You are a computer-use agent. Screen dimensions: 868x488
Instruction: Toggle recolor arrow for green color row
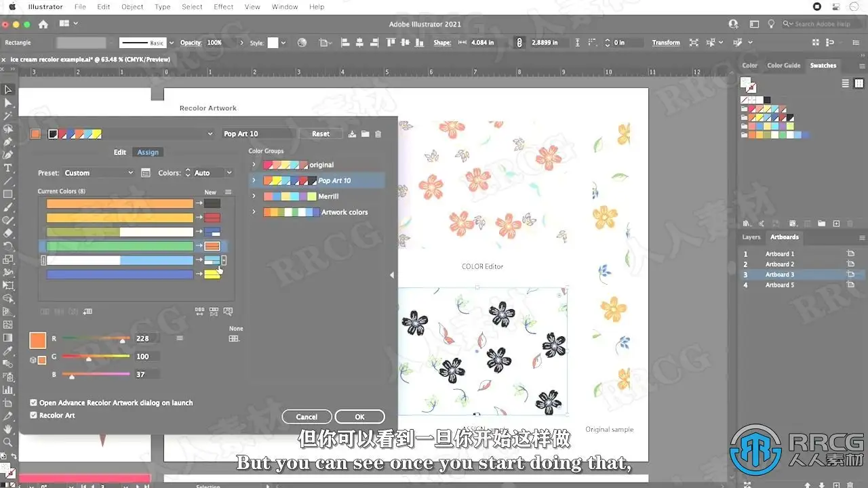tap(199, 246)
